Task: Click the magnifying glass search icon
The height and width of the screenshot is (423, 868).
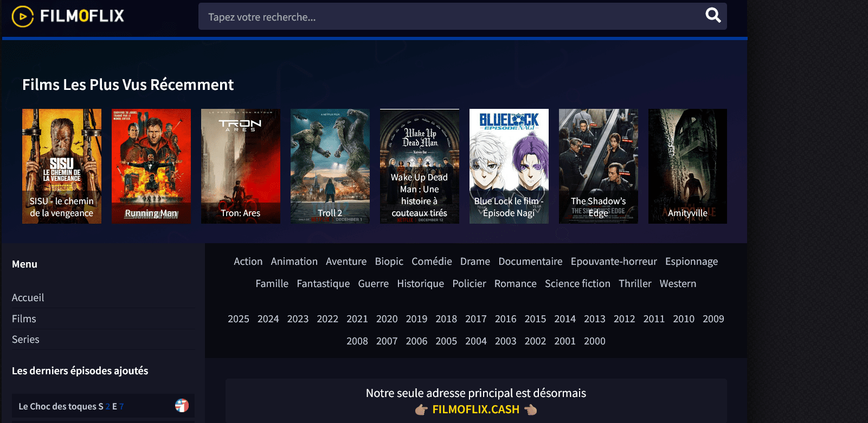Action: tap(713, 16)
